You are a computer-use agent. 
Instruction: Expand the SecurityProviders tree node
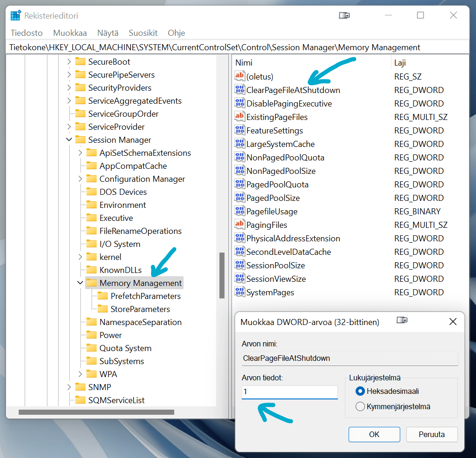click(x=69, y=88)
